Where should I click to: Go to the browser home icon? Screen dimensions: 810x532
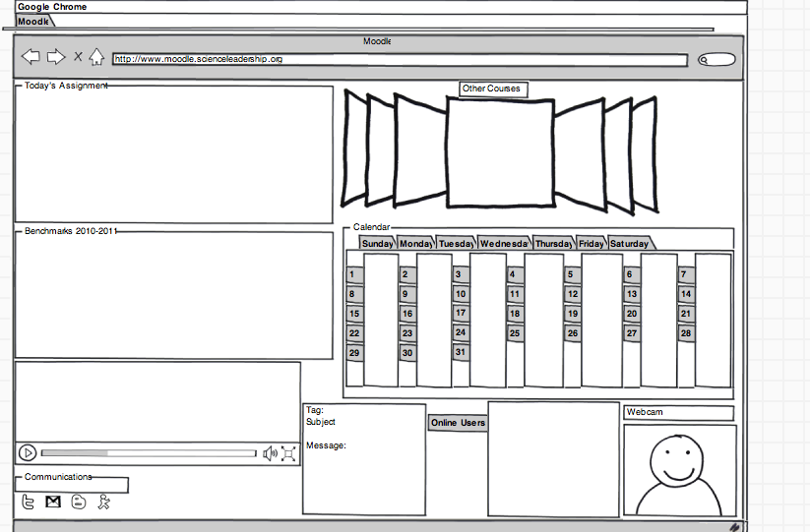pyautogui.click(x=96, y=57)
